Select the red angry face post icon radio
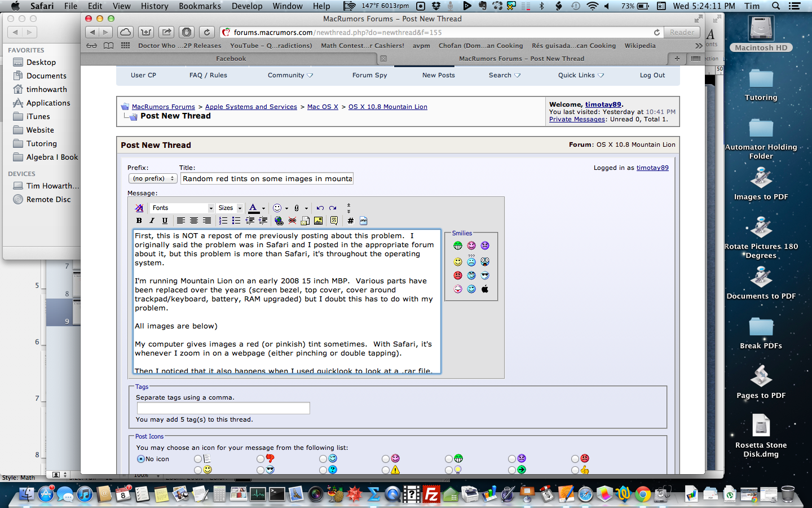This screenshot has width=812, height=508. pyautogui.click(x=575, y=459)
